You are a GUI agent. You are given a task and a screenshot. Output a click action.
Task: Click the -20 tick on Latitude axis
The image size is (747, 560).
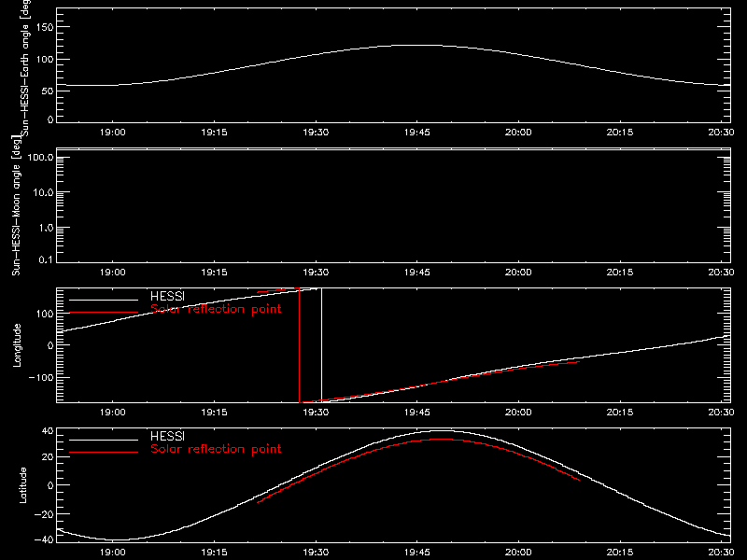tap(44, 514)
